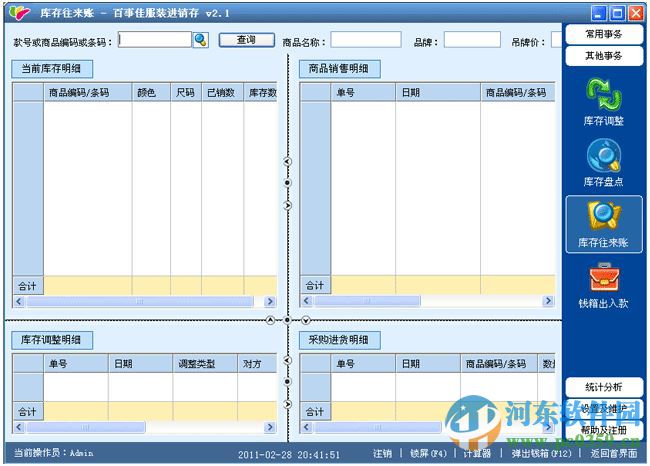Click 弹出钱箱 (F12) in status bar
650x466 pixels.
pyautogui.click(x=541, y=453)
